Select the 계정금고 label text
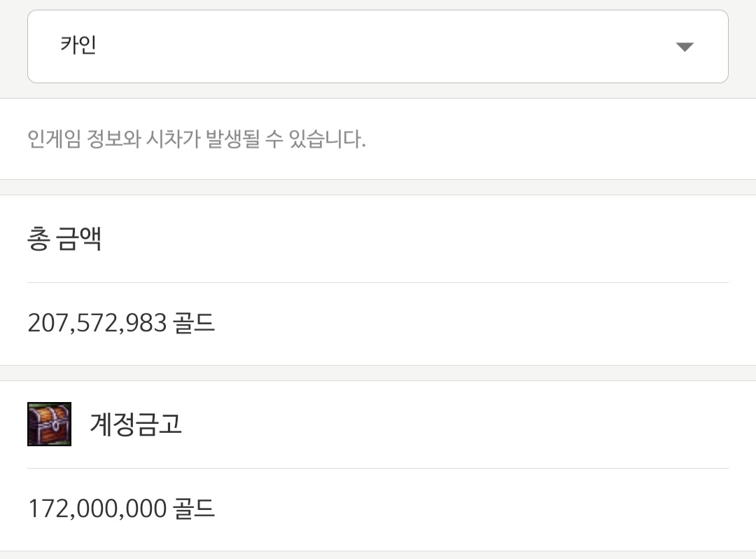 136,425
